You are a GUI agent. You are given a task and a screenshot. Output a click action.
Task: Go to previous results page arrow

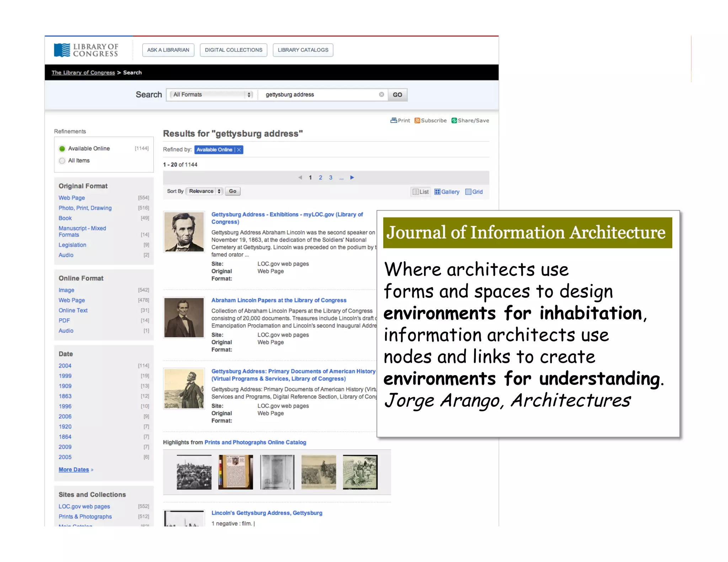click(x=300, y=177)
